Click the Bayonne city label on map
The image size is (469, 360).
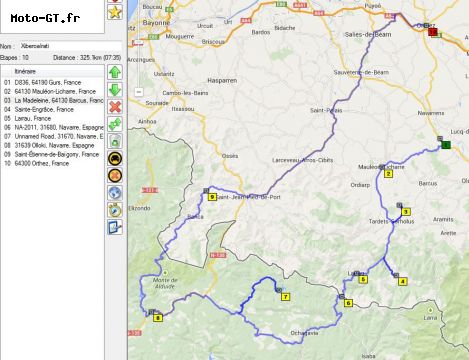pyautogui.click(x=156, y=23)
